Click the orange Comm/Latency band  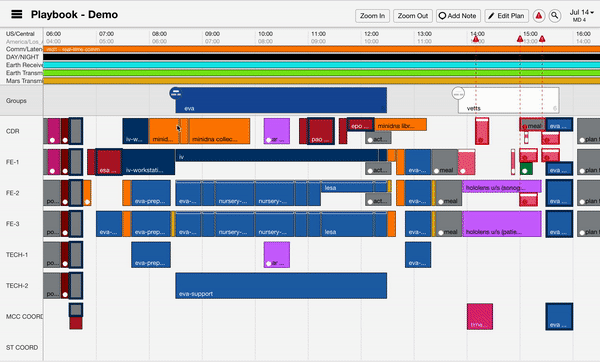pyautogui.click(x=321, y=49)
